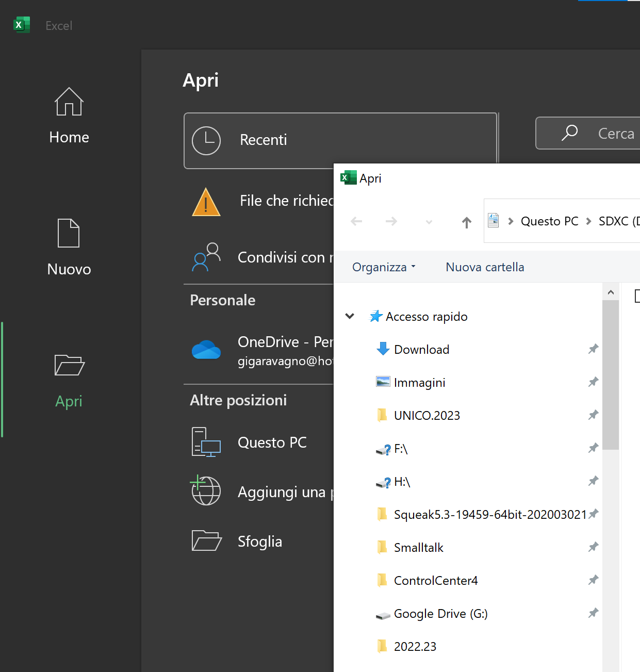The height and width of the screenshot is (672, 640).
Task: Select the Apri tab in sidebar
Action: point(69,380)
